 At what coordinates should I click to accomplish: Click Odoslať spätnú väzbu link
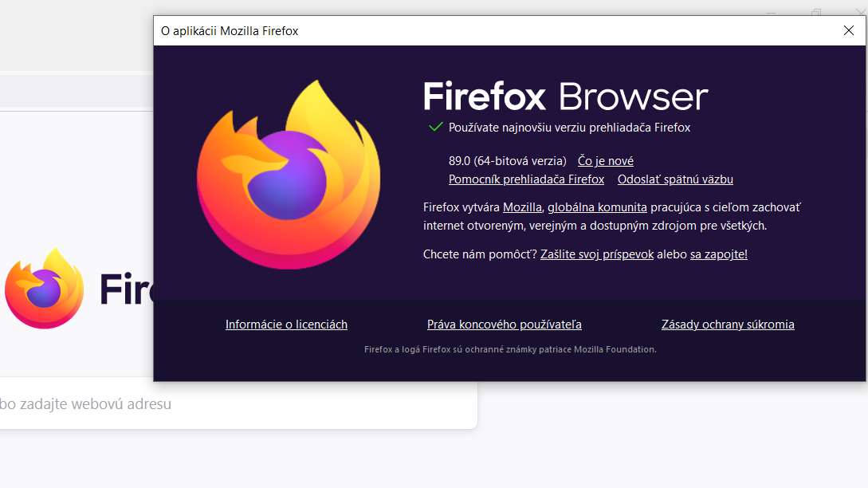(675, 179)
